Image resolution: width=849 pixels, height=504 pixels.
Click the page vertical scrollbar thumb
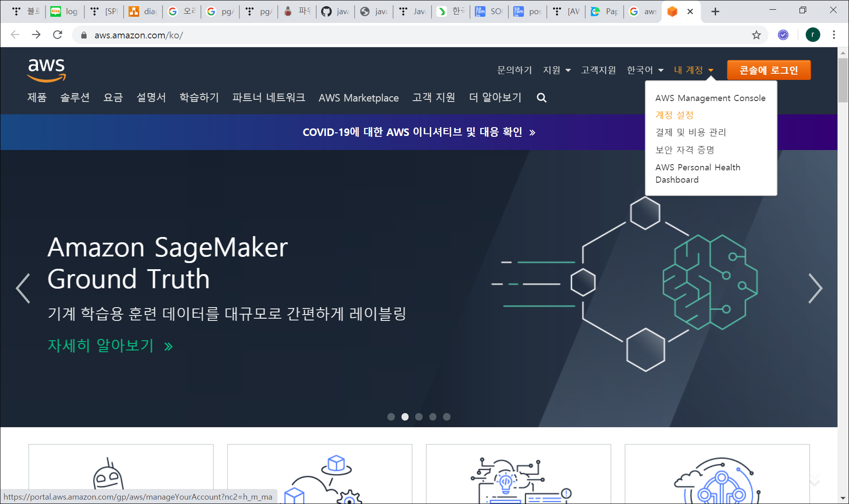[x=843, y=79]
